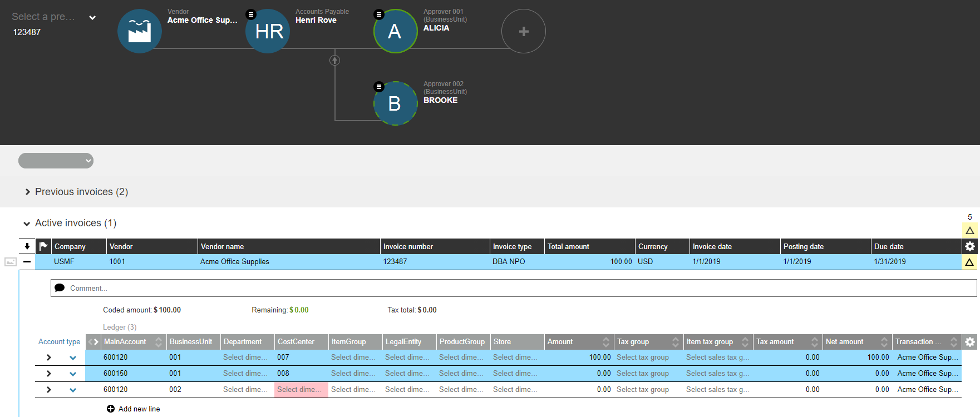Click Company column header
This screenshot has height=417, width=980.
(79, 246)
